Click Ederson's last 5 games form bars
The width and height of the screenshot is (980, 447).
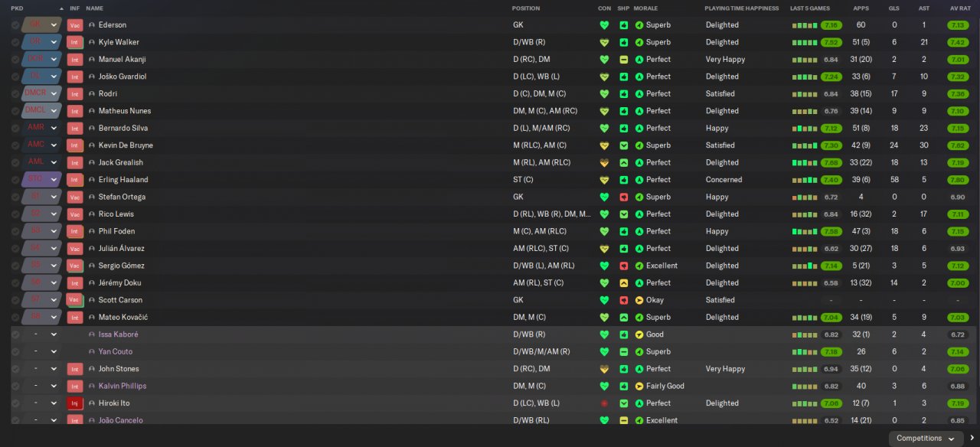click(804, 25)
